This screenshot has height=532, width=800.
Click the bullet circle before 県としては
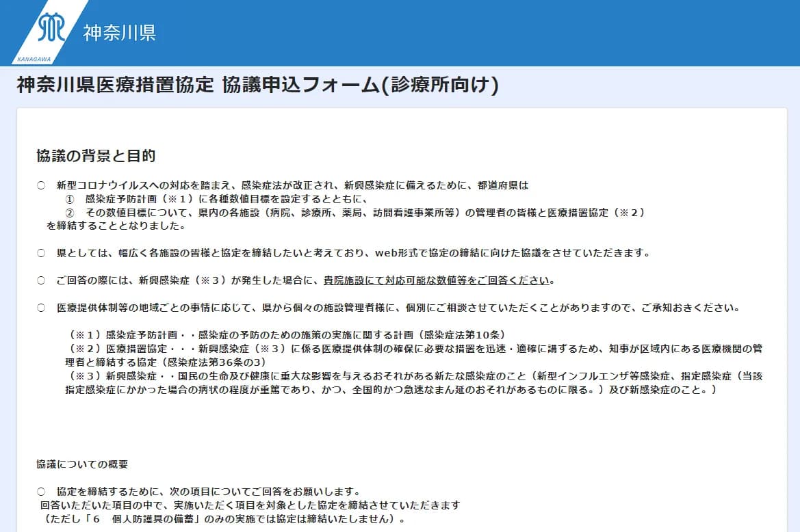tap(41, 253)
